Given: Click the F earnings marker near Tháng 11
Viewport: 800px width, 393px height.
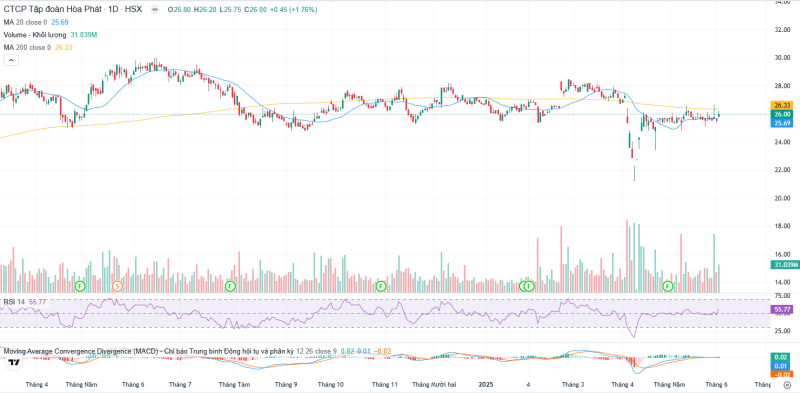Looking at the screenshot, I should coord(381,286).
